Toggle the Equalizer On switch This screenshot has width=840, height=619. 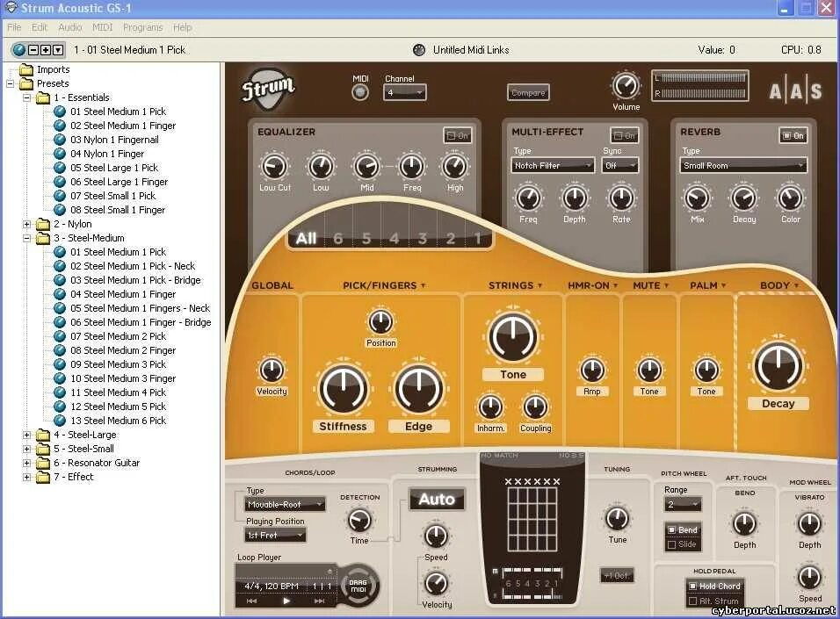point(457,135)
